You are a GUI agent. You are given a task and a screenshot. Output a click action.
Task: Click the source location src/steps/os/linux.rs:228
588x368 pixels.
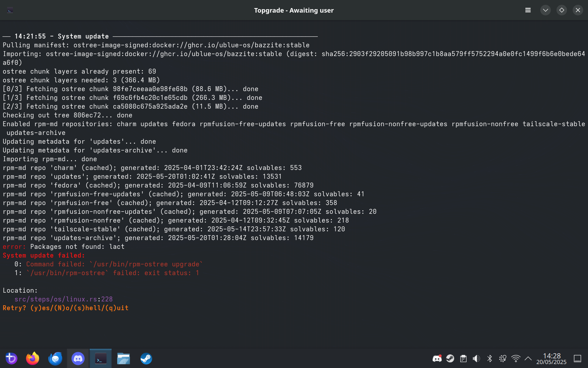coord(64,299)
